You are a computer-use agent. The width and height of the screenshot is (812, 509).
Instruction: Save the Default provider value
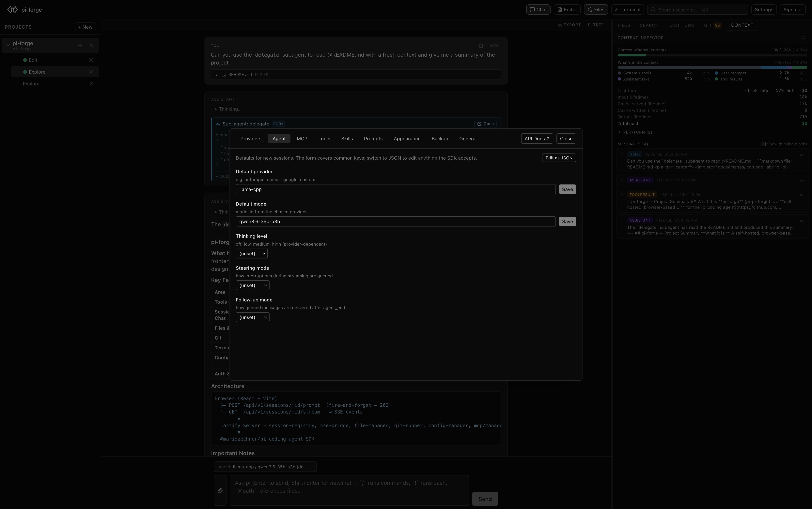[x=567, y=189]
